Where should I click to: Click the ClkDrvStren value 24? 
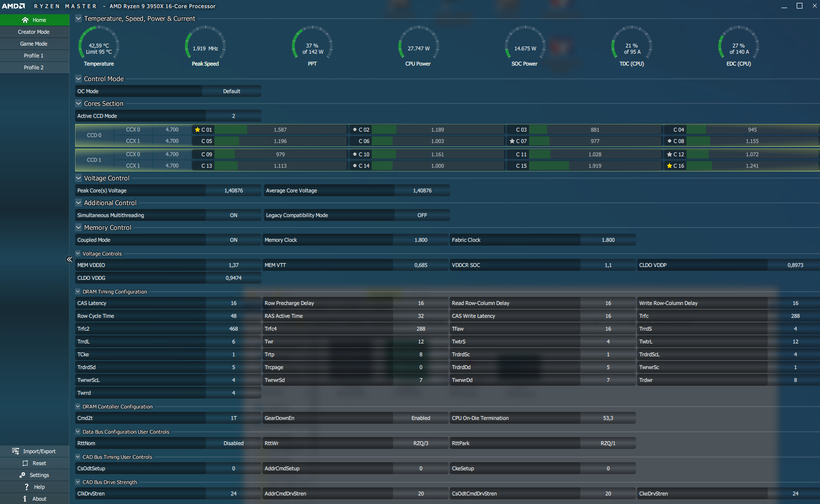click(233, 494)
